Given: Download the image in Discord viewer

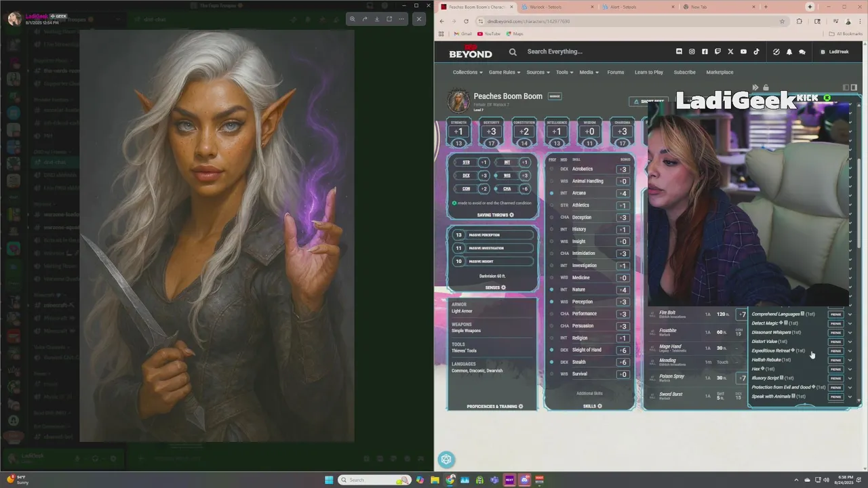Looking at the screenshot, I should click(x=377, y=19).
